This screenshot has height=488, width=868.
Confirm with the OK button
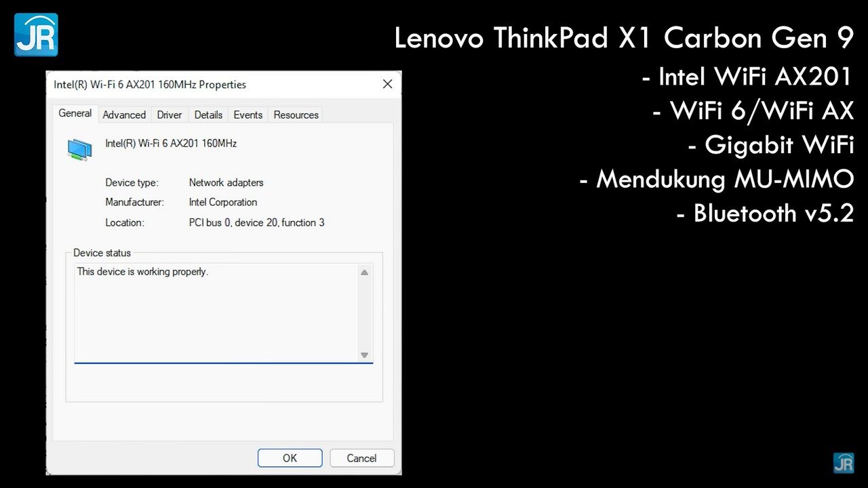[290, 457]
